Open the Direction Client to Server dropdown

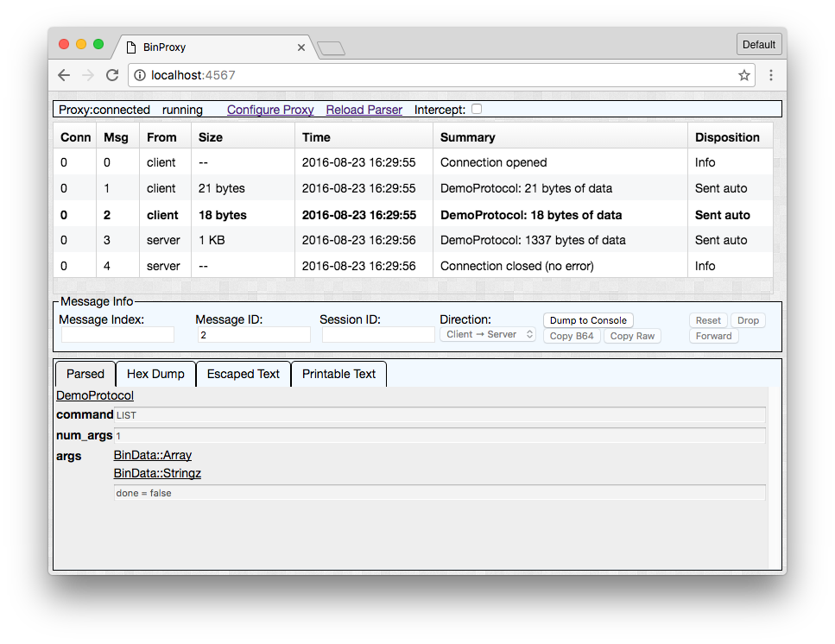[x=487, y=334]
